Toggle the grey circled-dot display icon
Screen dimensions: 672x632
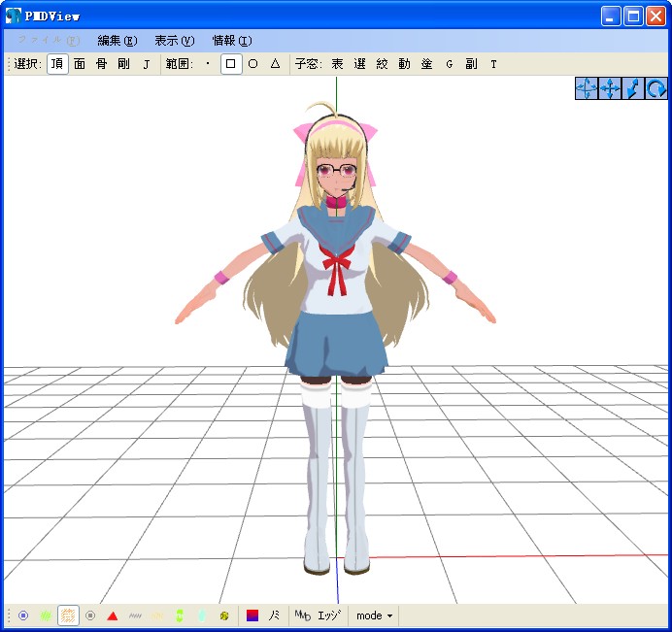click(x=90, y=615)
